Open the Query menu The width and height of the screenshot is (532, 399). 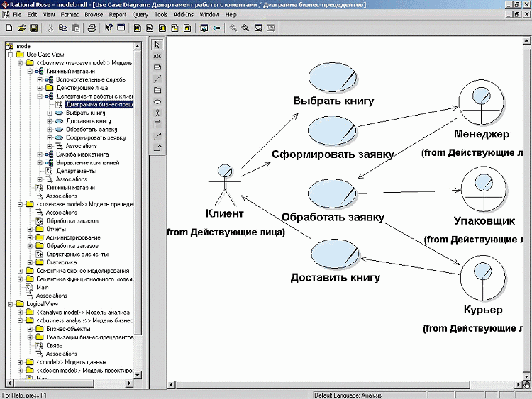tap(140, 15)
